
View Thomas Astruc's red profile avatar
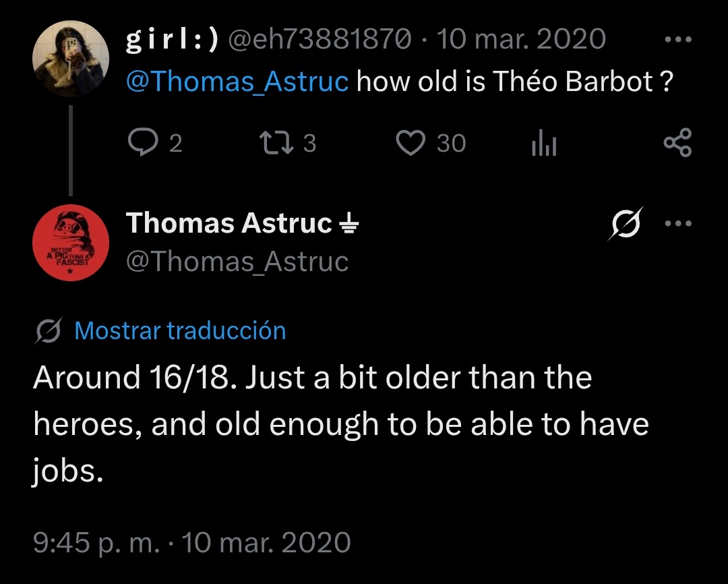click(x=71, y=243)
